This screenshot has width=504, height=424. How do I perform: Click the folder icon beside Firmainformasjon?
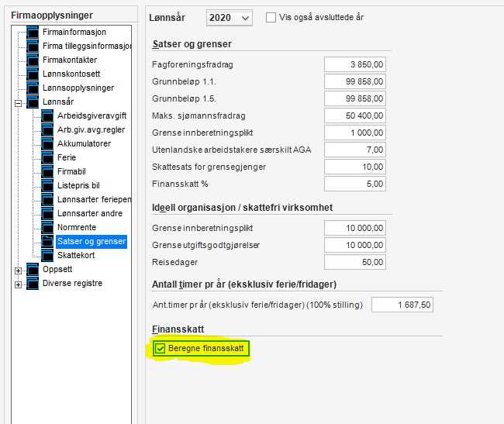tap(33, 32)
